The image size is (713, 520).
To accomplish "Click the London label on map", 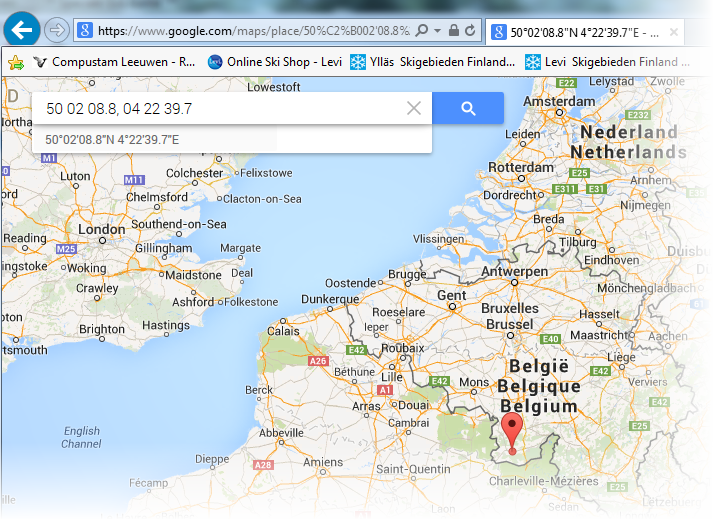I will pyautogui.click(x=101, y=229).
